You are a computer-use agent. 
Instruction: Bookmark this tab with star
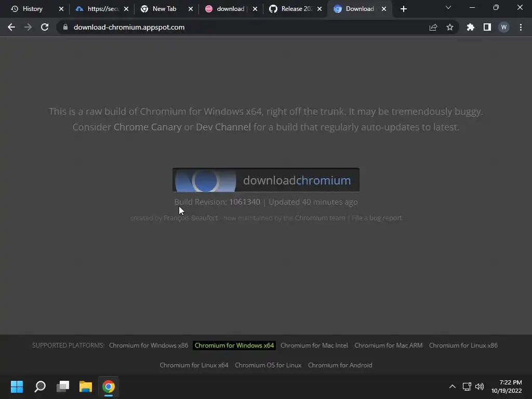point(450,27)
